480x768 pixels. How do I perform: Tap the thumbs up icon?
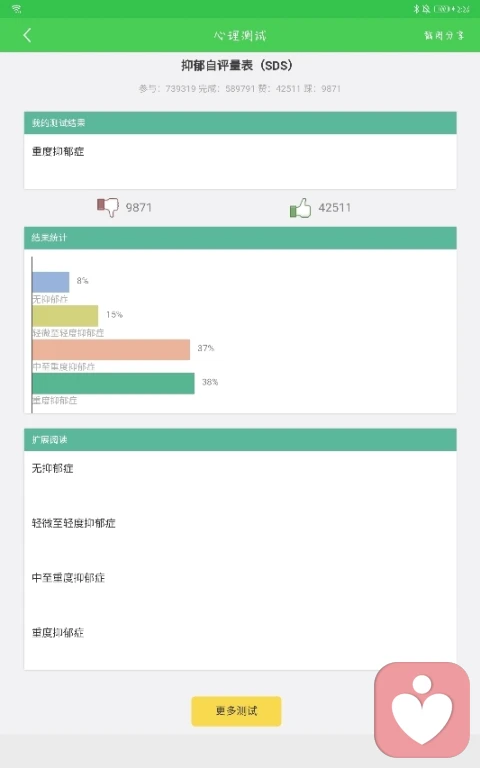[x=300, y=208]
